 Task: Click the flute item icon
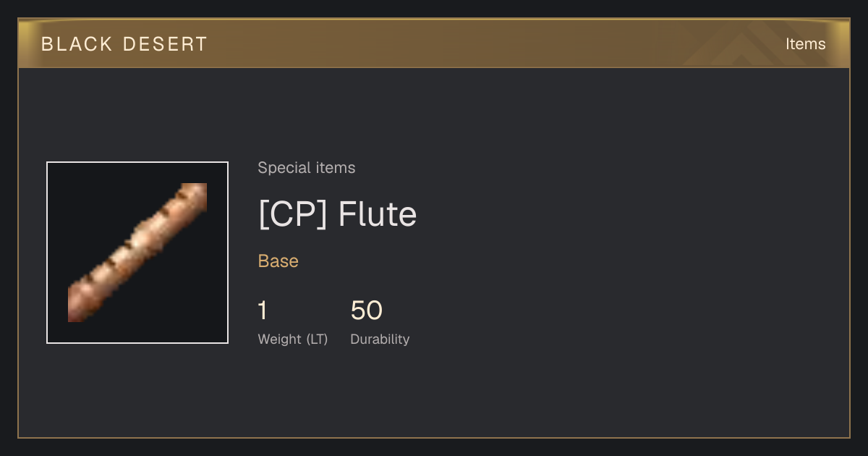137,253
